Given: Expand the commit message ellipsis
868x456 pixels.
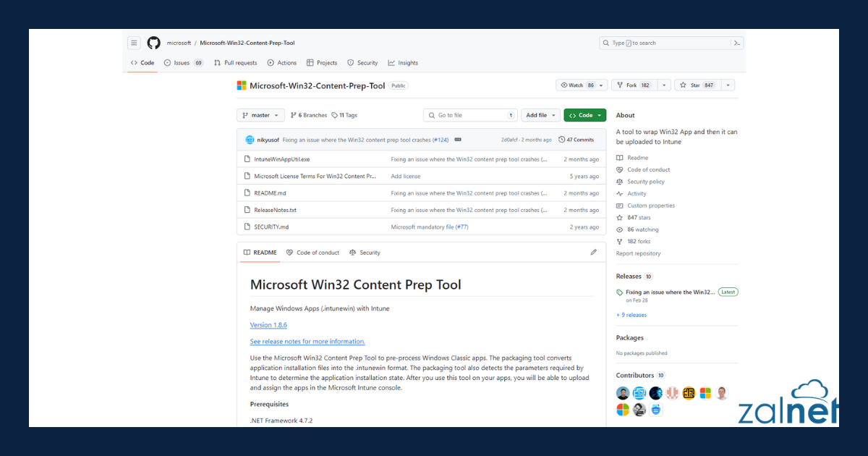Looking at the screenshot, I should pos(458,140).
